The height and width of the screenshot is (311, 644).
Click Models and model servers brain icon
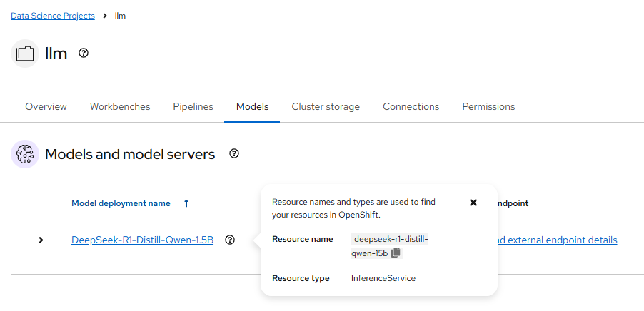coord(25,154)
